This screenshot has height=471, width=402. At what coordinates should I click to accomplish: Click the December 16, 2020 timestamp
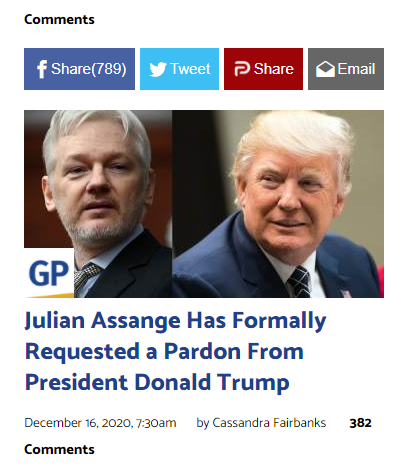click(x=100, y=423)
